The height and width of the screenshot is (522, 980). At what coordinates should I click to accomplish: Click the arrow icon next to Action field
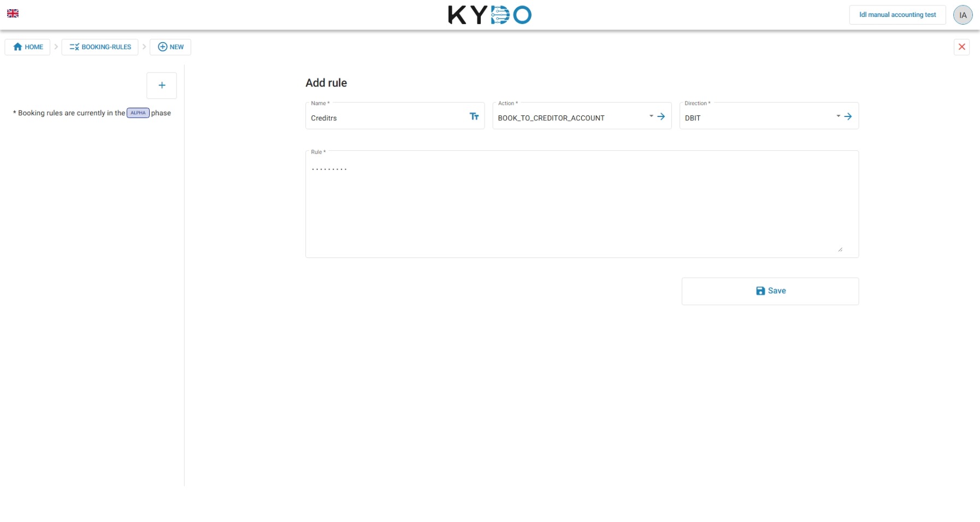point(661,116)
